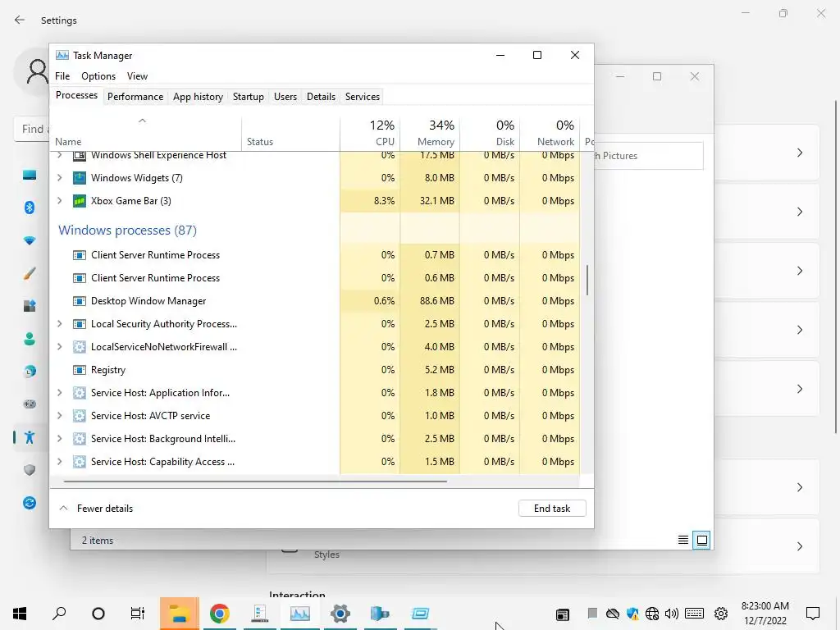Viewport: 840px width, 630px height.
Task: Sort processes by Network column header
Action: point(550,133)
